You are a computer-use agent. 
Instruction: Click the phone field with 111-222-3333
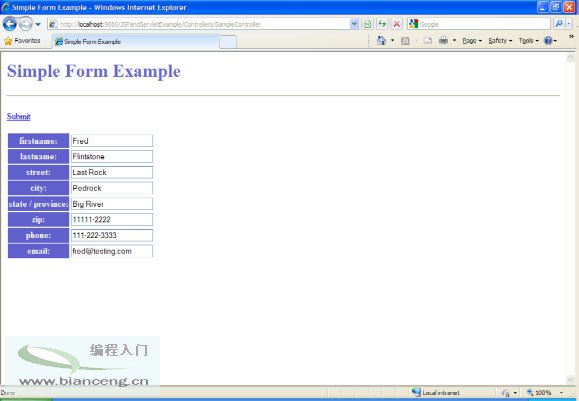pos(112,235)
